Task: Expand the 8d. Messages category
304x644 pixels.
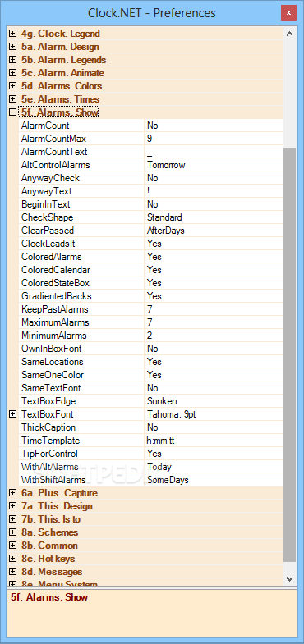Action: pos(13,572)
